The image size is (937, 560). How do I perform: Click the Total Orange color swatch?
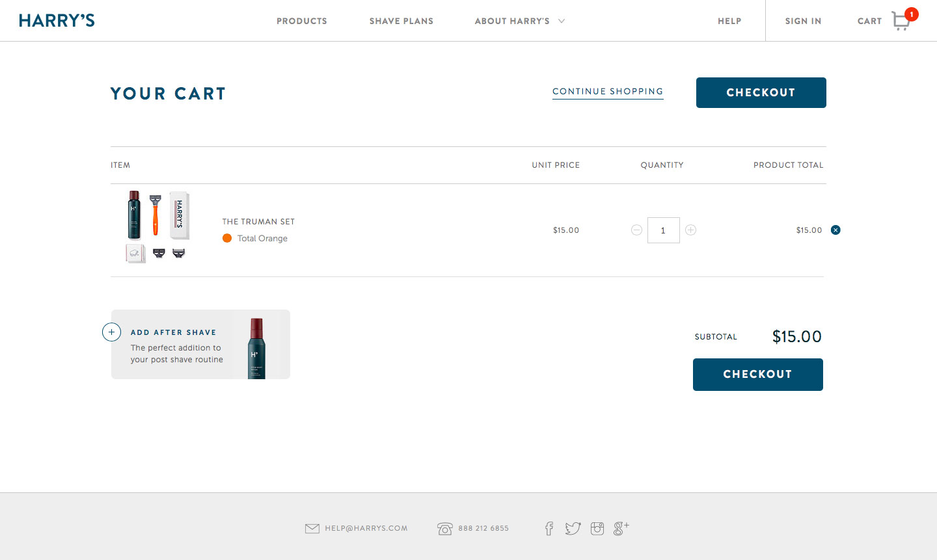[x=227, y=238]
